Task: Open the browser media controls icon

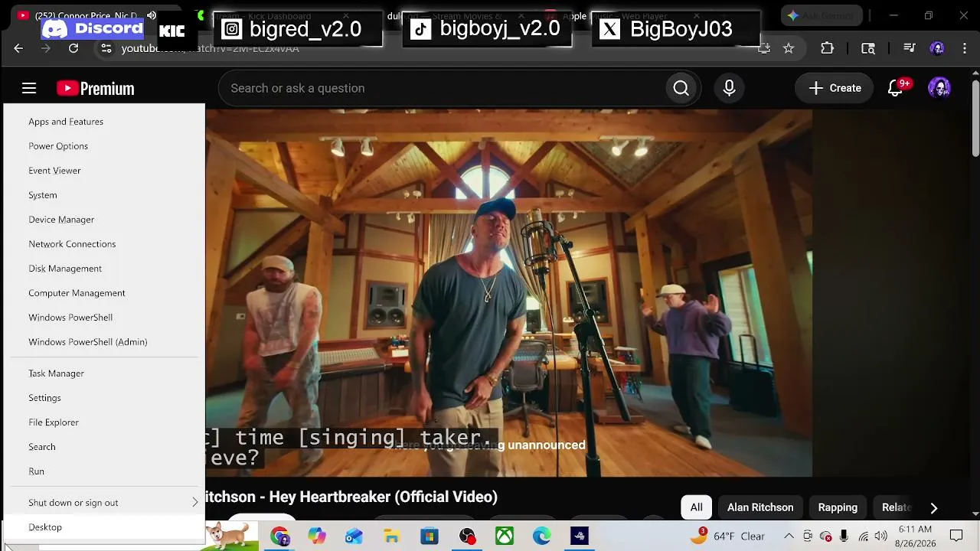Action: (910, 48)
